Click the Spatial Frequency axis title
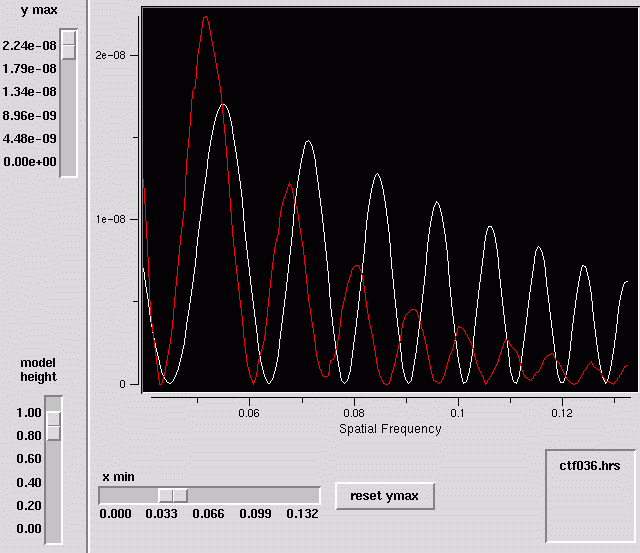The width and height of the screenshot is (640, 553). (390, 429)
